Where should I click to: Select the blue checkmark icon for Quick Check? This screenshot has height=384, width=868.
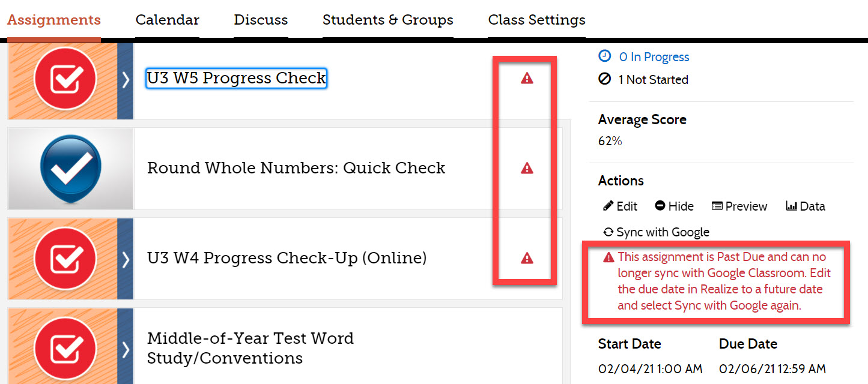70,168
